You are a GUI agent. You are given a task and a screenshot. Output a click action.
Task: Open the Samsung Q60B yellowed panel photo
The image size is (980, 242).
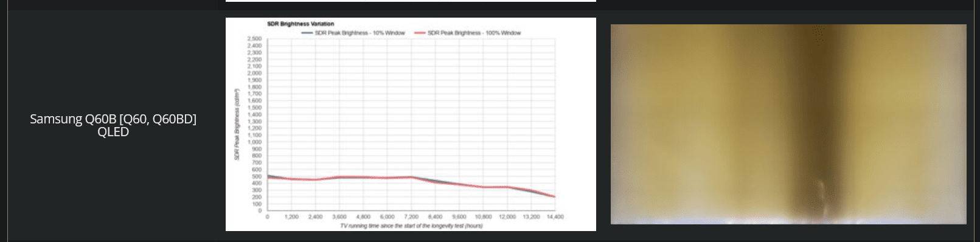pos(788,124)
